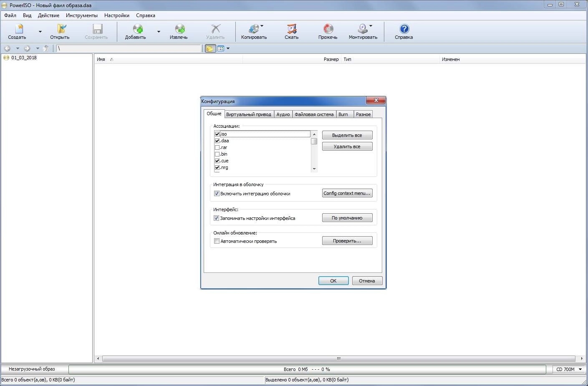Select the Общие tab

pos(214,114)
